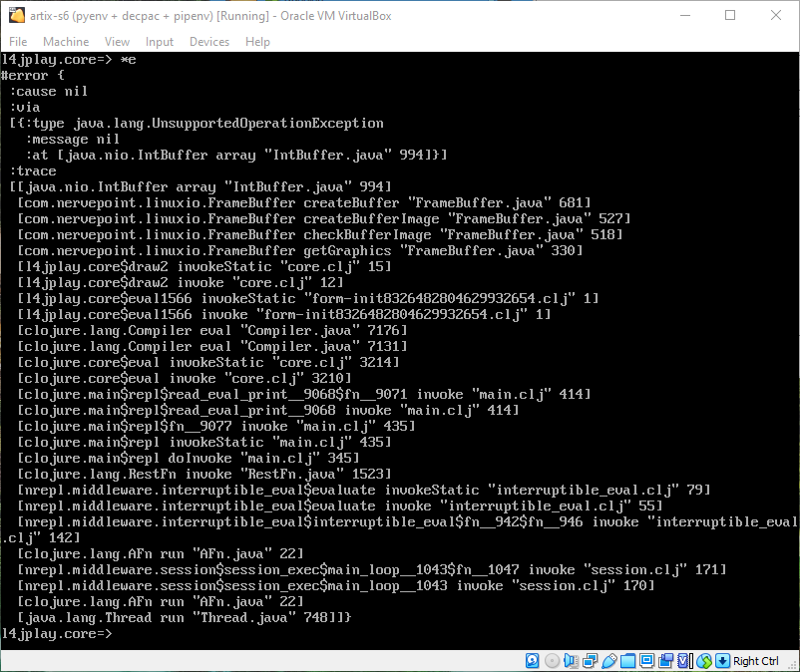Image resolution: width=800 pixels, height=672 pixels.
Task: Open the Devices menu
Action: coord(209,41)
